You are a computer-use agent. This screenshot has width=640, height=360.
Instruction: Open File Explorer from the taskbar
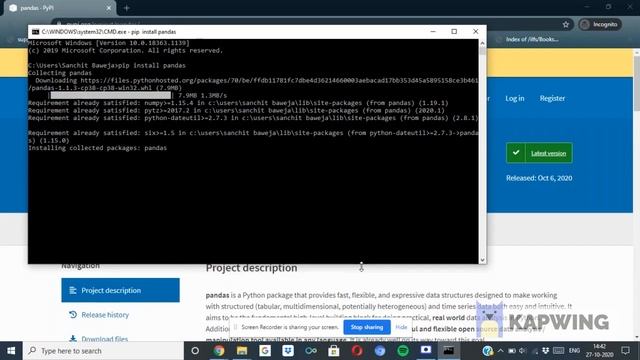coord(242,351)
